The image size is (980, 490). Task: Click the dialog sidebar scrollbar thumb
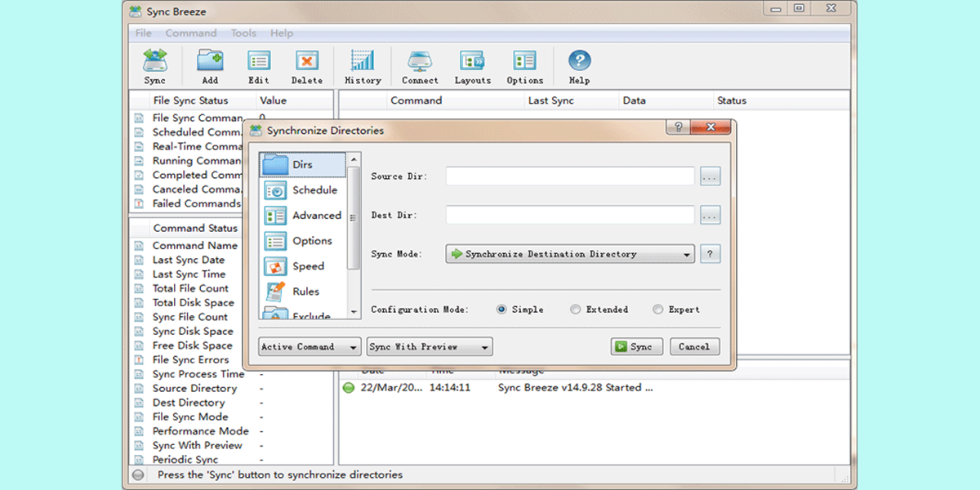click(354, 217)
